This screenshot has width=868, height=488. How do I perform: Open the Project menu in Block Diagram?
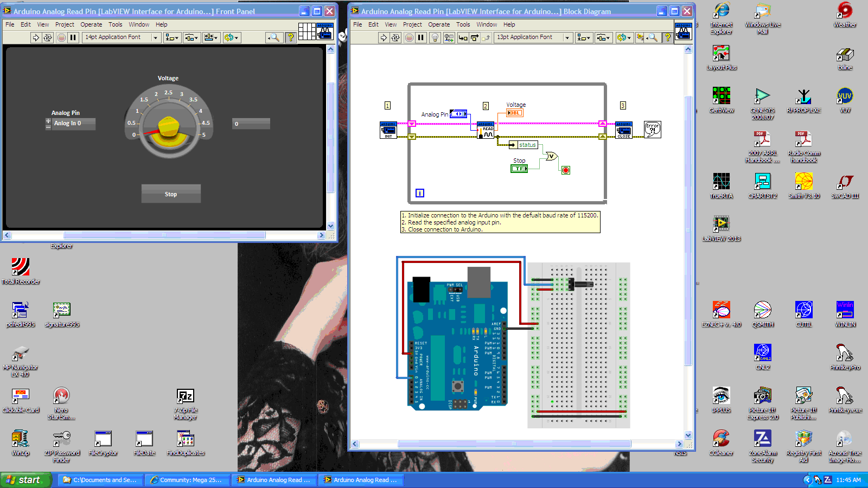click(412, 24)
